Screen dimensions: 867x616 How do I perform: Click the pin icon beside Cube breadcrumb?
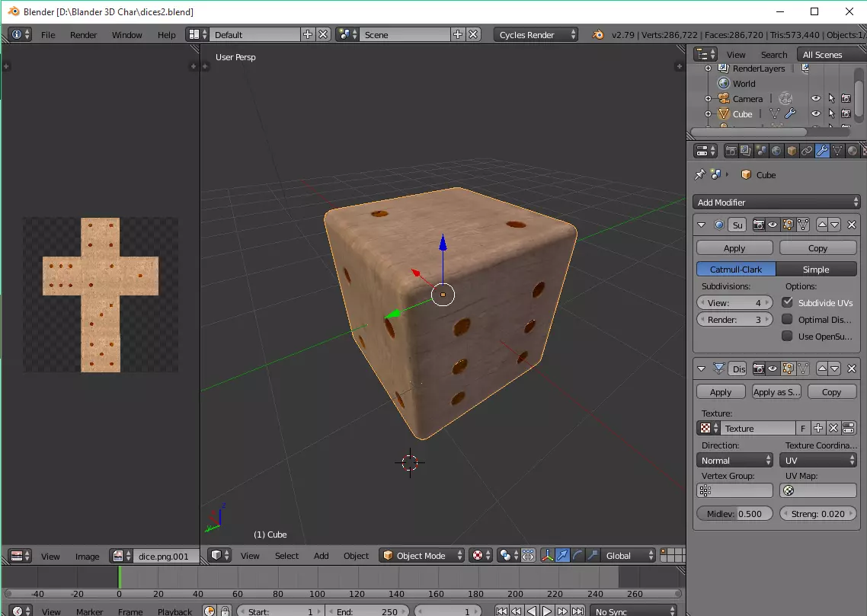699,174
